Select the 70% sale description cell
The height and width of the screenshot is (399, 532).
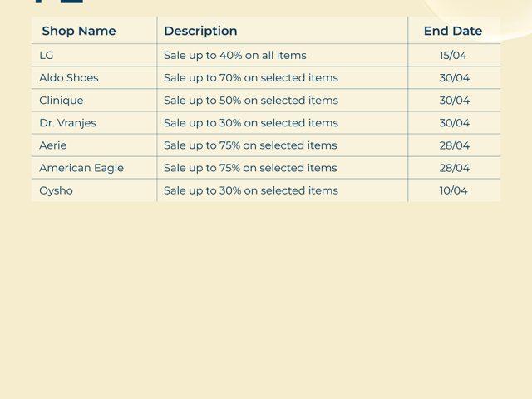(251, 78)
